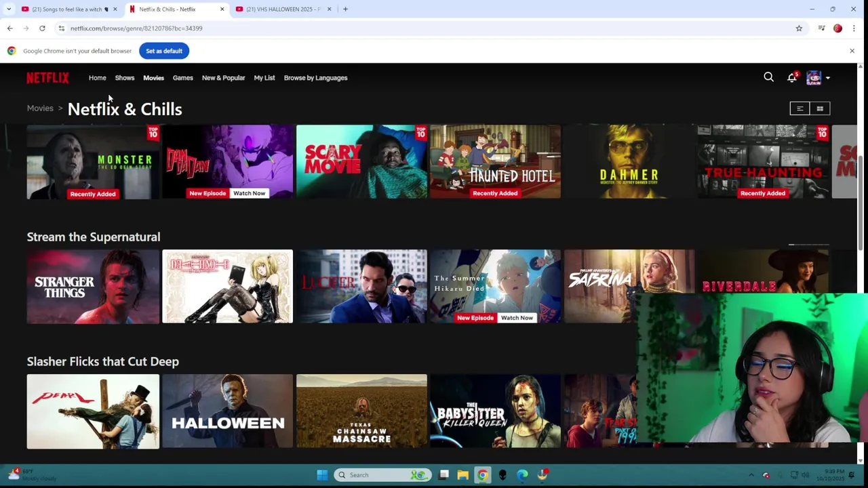Open My List
Viewport: 868px width, 488px height.
[x=264, y=78]
